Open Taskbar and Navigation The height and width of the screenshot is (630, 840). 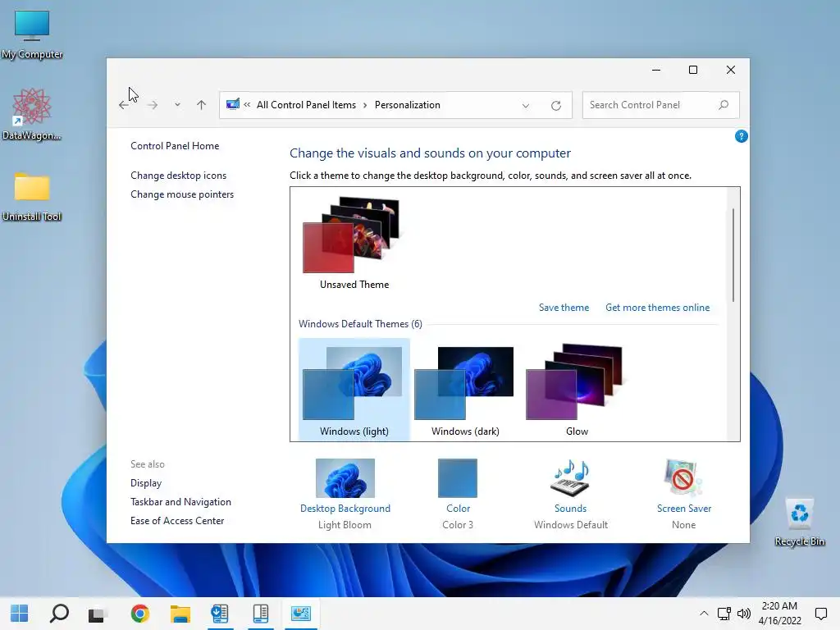180,502
